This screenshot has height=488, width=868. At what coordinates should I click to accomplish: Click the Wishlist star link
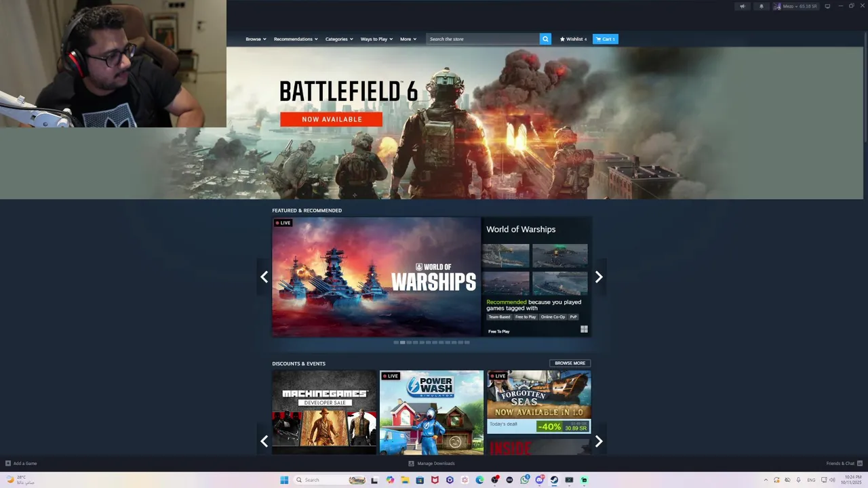pyautogui.click(x=573, y=39)
